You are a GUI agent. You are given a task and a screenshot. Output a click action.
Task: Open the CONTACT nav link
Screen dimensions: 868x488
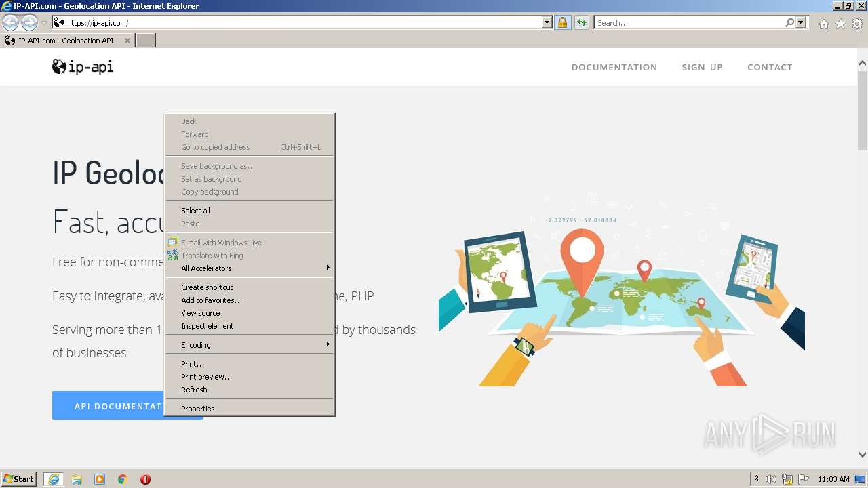tap(770, 67)
